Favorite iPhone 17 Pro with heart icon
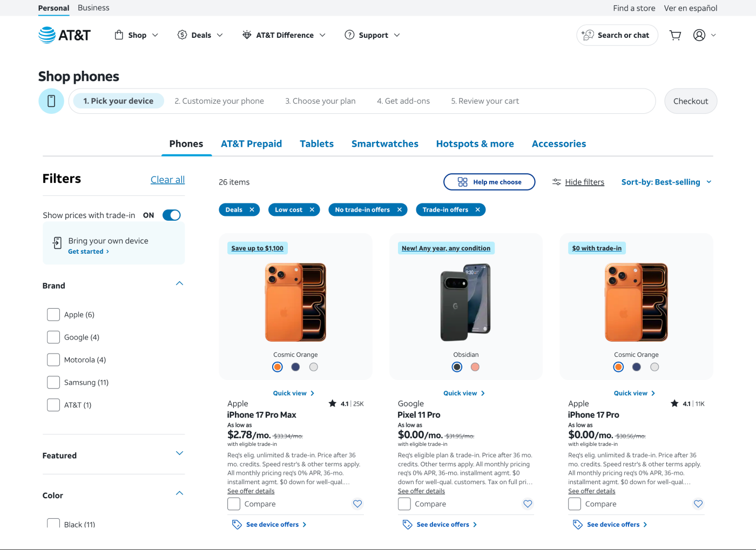 698,504
